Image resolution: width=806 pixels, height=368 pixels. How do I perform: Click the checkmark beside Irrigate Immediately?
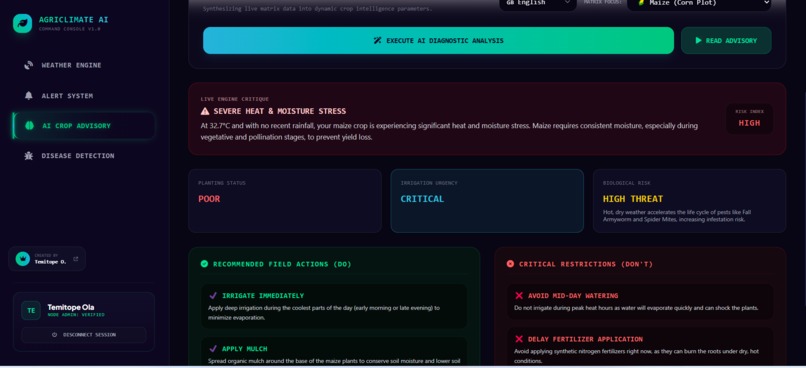213,296
